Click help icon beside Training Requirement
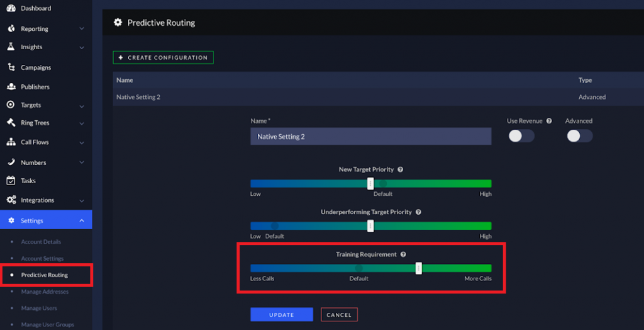 (x=403, y=254)
